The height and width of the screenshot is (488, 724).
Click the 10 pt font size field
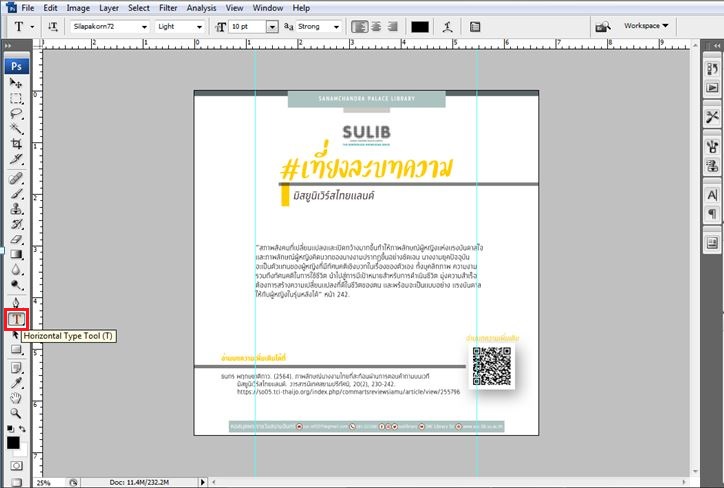pyautogui.click(x=248, y=27)
